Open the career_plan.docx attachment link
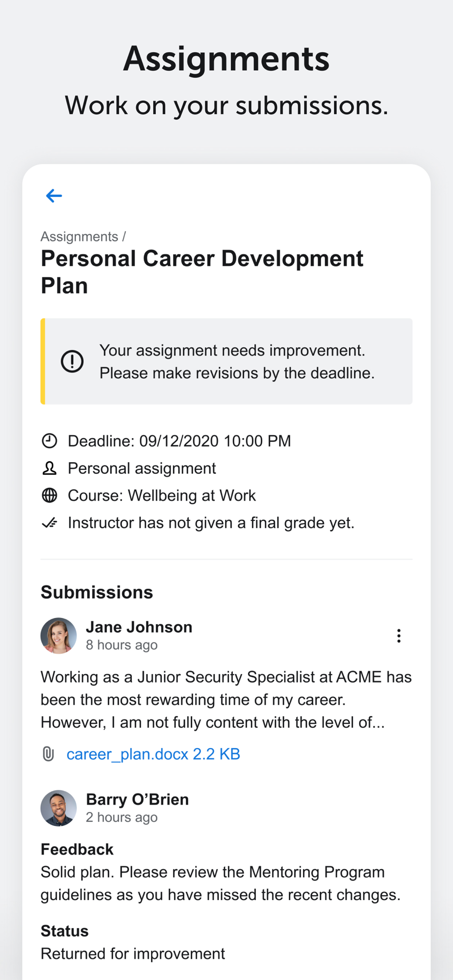Image resolution: width=453 pixels, height=980 pixels. pyautogui.click(x=153, y=754)
